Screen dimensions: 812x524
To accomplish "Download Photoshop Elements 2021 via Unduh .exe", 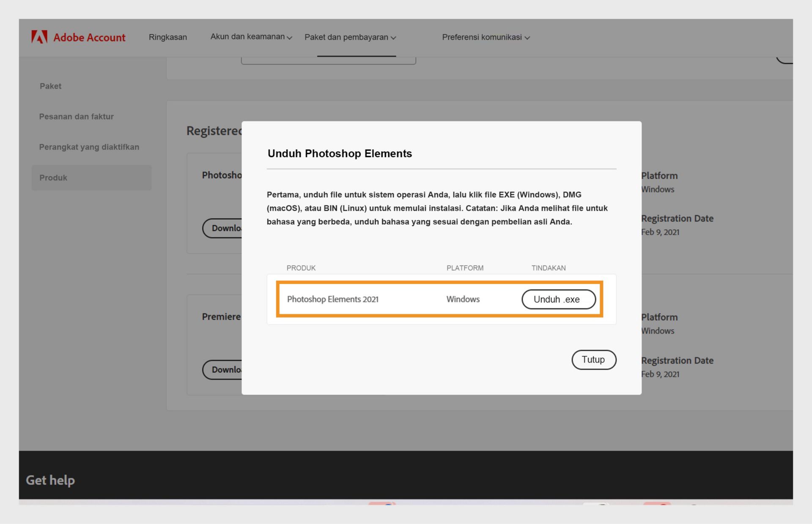I will point(559,299).
